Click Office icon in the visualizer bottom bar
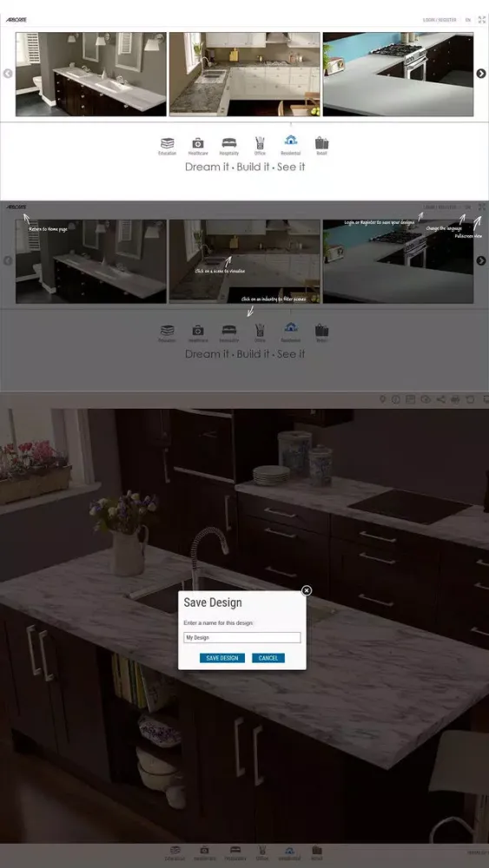 263,851
